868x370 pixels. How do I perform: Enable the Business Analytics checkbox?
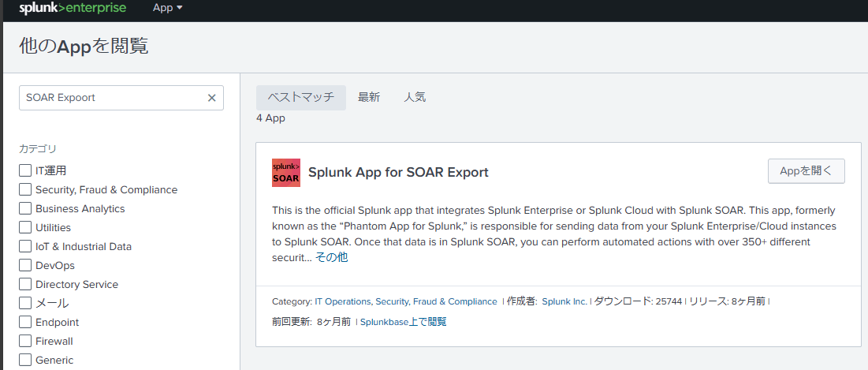pos(25,209)
